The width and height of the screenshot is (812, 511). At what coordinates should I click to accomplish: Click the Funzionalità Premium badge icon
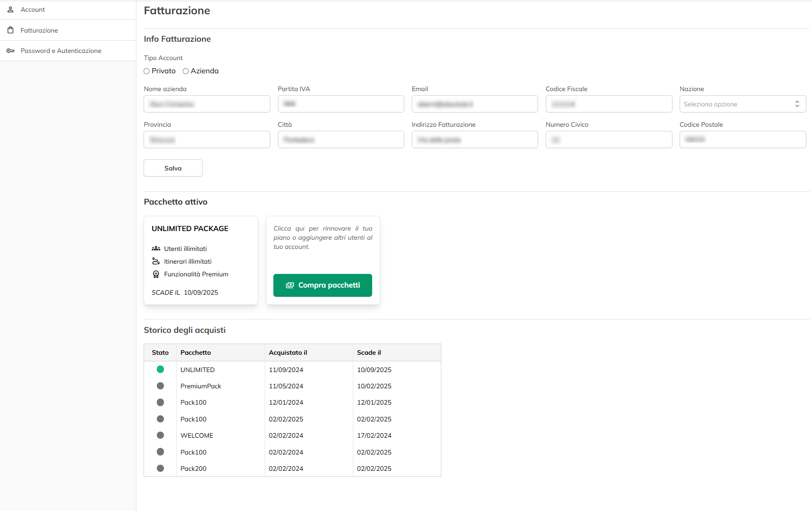point(156,274)
